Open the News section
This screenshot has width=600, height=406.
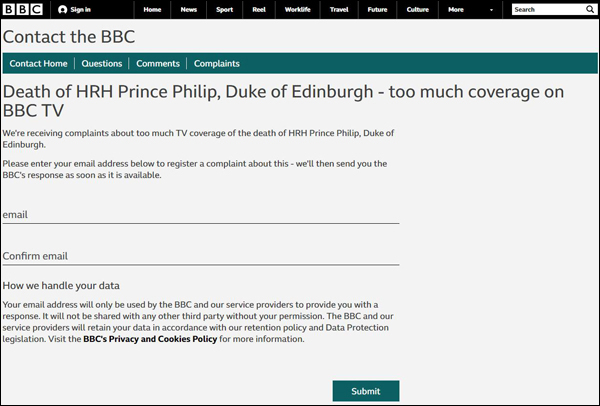[189, 10]
